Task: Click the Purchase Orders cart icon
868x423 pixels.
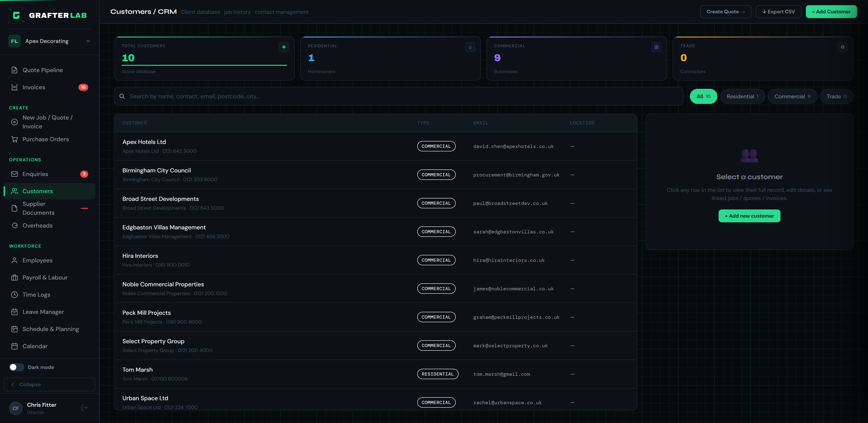Action: click(x=14, y=139)
